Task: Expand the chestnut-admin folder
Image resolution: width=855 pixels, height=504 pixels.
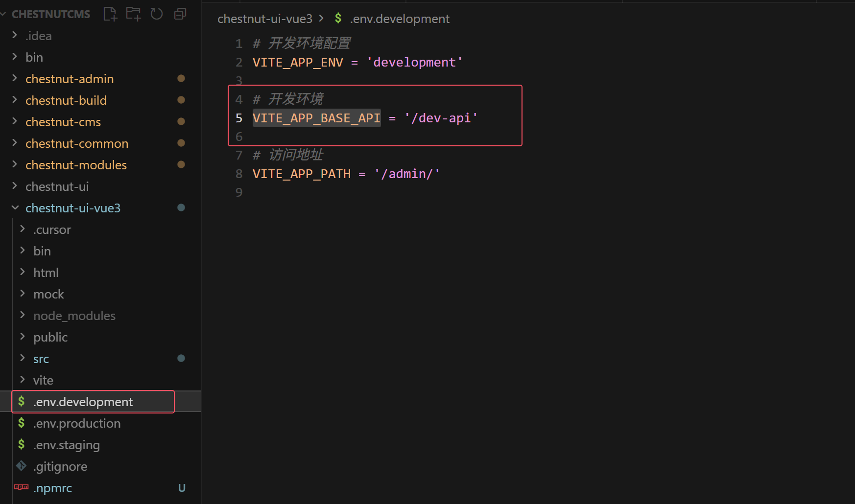Action: (15, 79)
